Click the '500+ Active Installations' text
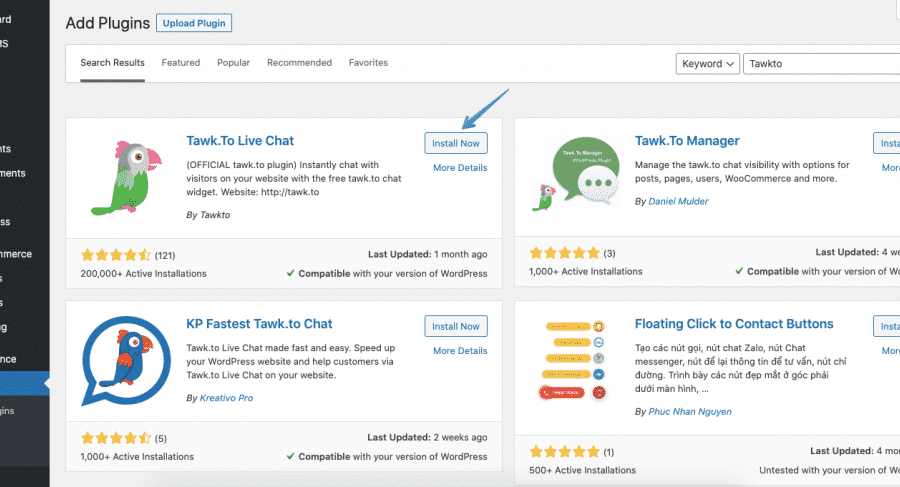 (x=583, y=470)
